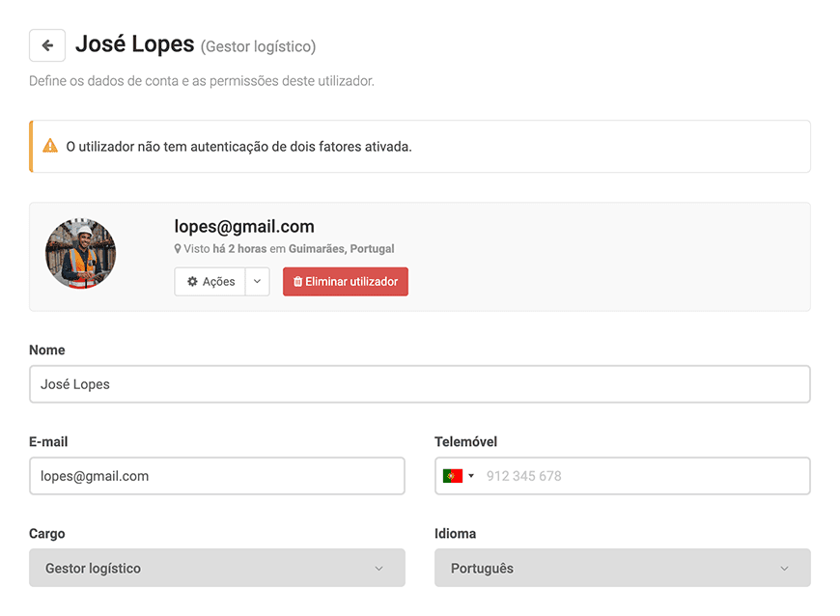Focus the Nome input field
This screenshot has width=840, height=616.
pyautogui.click(x=420, y=384)
